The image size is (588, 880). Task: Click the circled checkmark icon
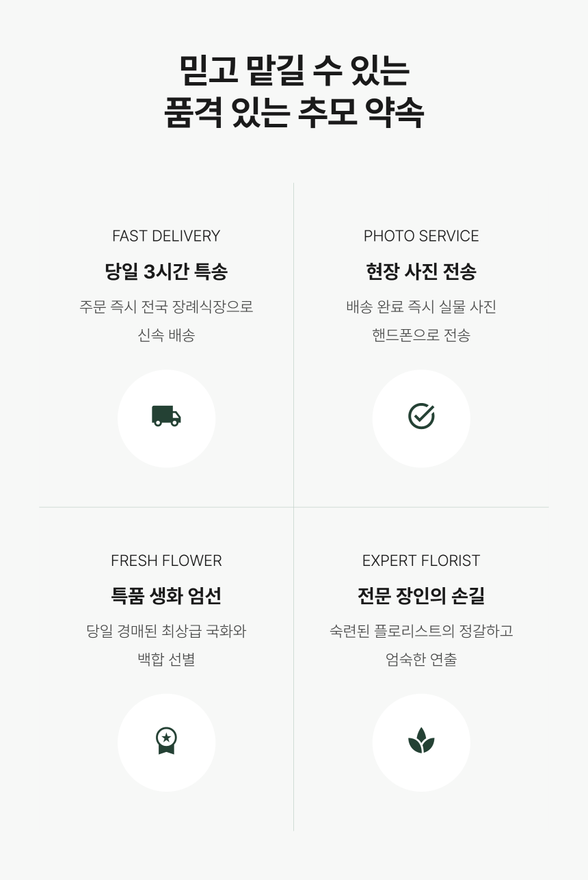click(421, 416)
